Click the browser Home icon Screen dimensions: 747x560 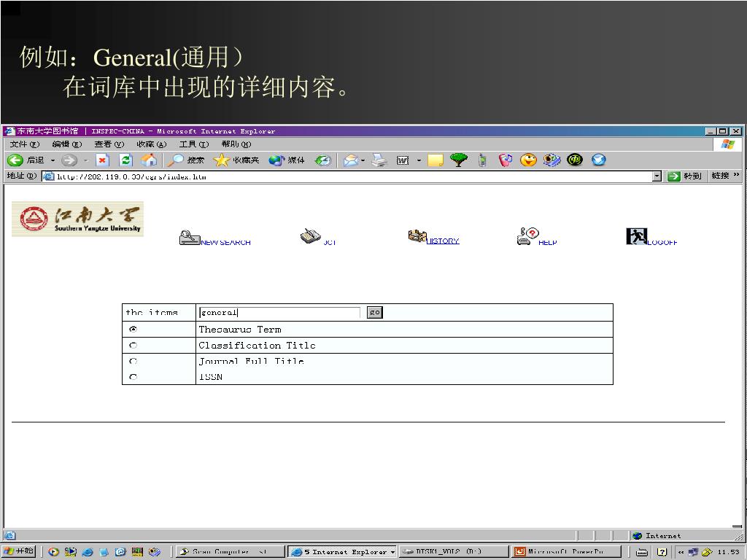[x=149, y=160]
